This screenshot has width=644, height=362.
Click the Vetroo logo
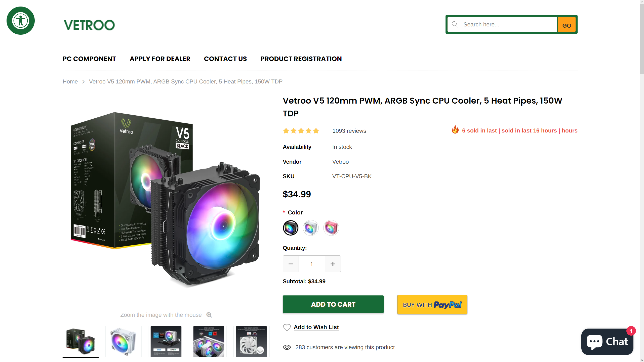click(x=89, y=25)
